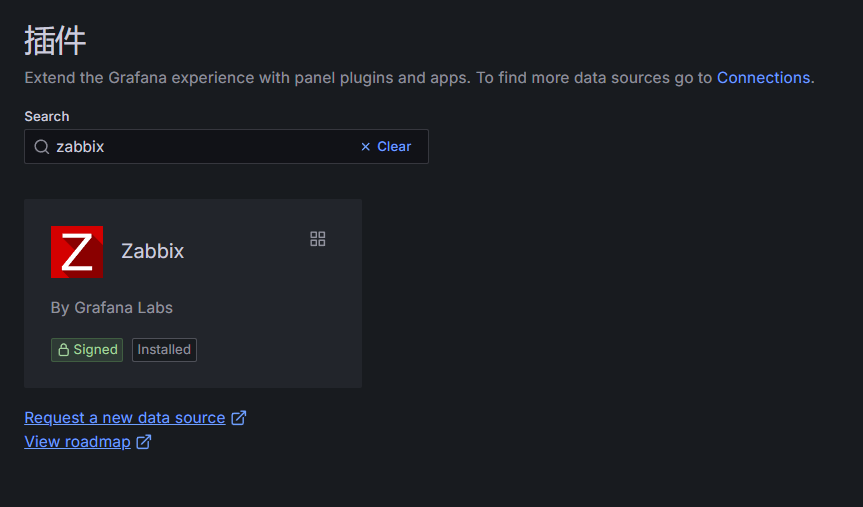Image resolution: width=863 pixels, height=507 pixels.
Task: Click the 插件 page heading
Action: pos(55,40)
